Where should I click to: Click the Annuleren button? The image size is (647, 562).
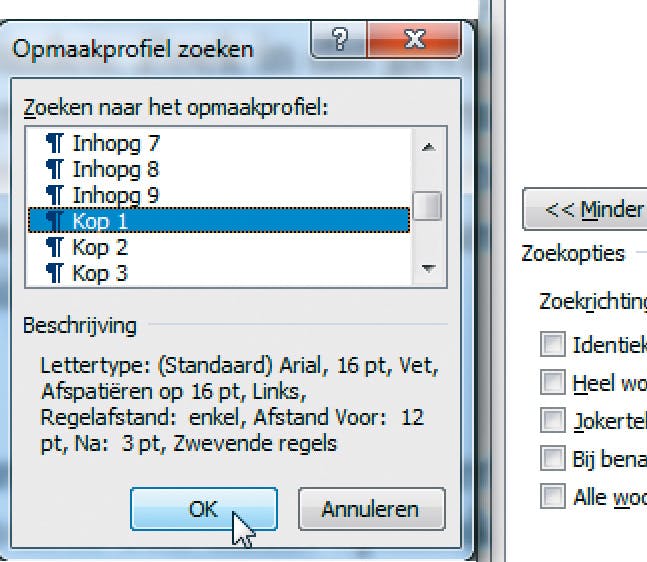click(x=371, y=509)
